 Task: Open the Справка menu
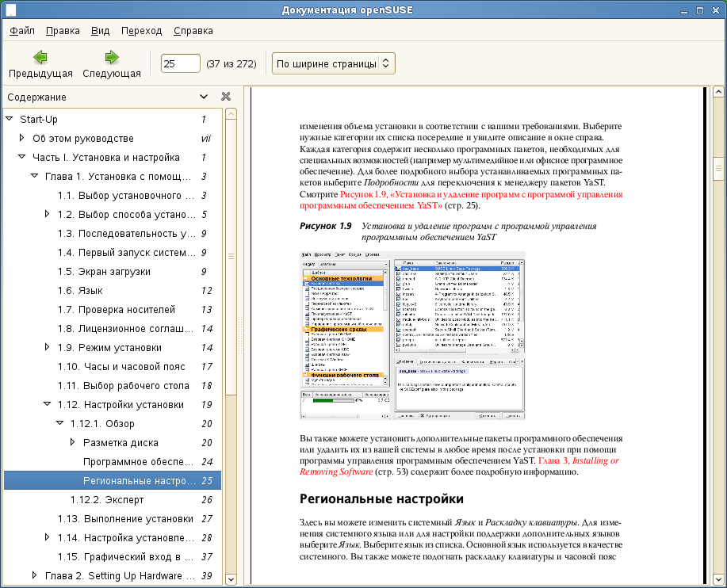tap(193, 31)
